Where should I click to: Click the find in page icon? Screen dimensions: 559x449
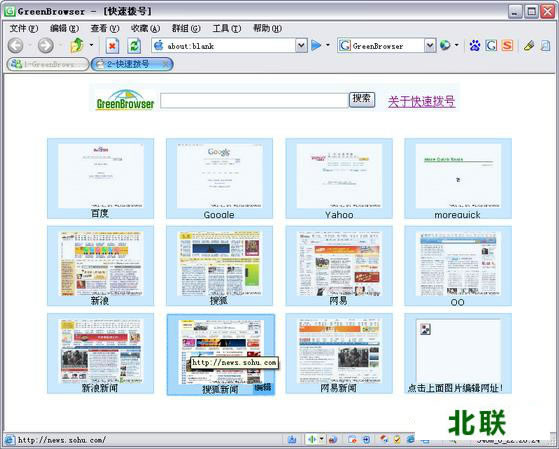coord(545,46)
